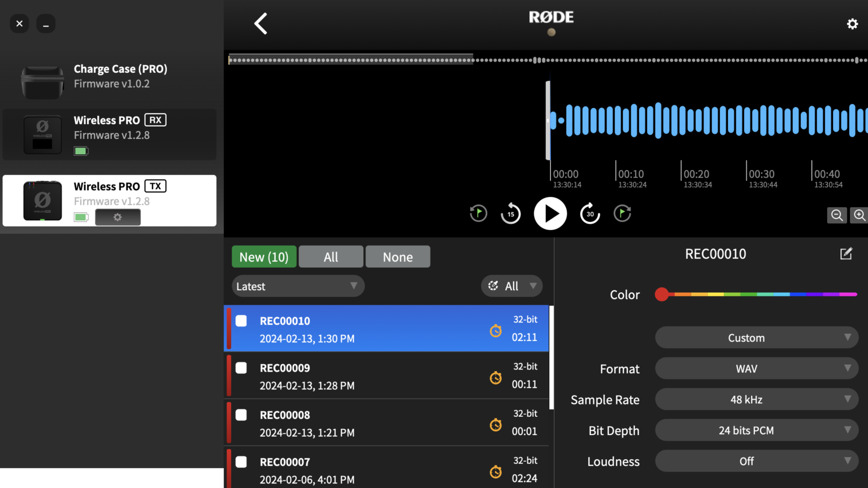Screen dimensions: 868x488
Task: Skip back 15 seconds
Action: pos(510,213)
